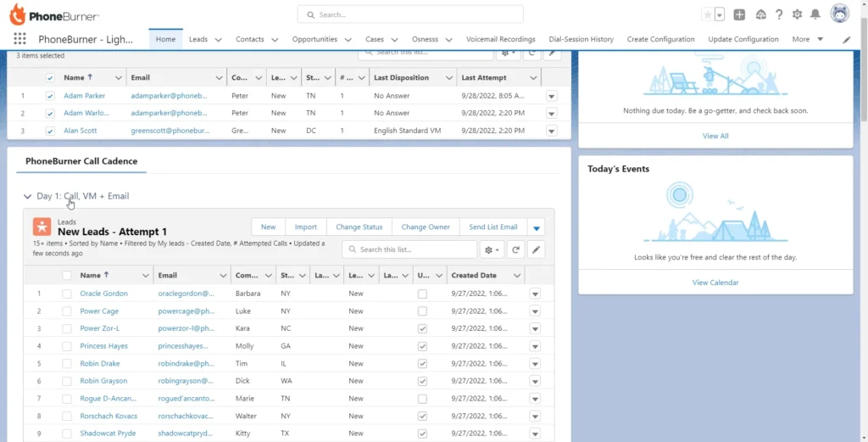This screenshot has height=442, width=868.
Task: Open the Setup gear icon
Action: 797,15
